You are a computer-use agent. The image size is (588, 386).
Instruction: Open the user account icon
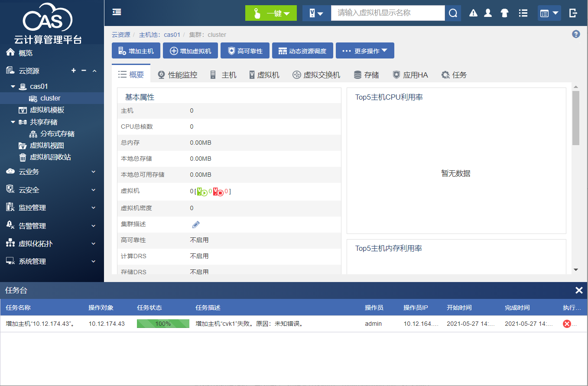pos(488,13)
